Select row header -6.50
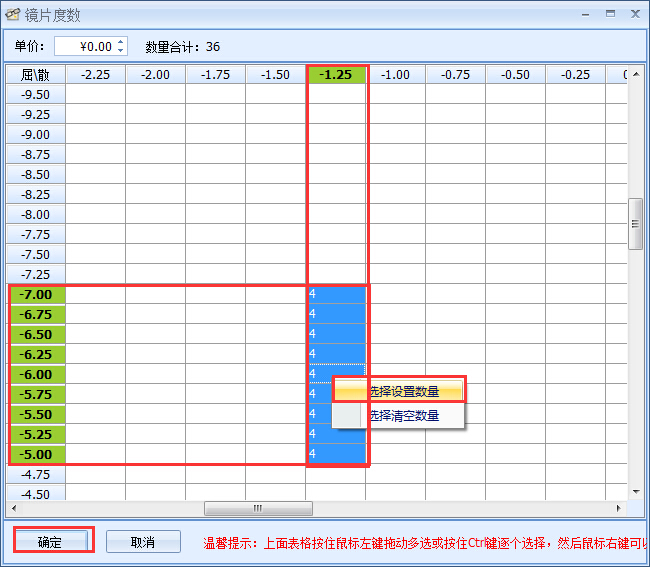The height and width of the screenshot is (567, 650). pos(36,334)
